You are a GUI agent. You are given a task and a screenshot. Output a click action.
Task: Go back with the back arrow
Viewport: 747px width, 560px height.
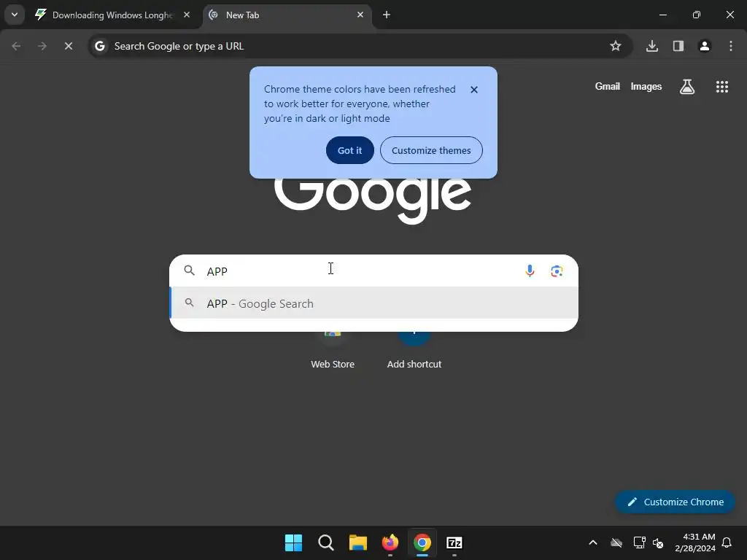pos(16,46)
